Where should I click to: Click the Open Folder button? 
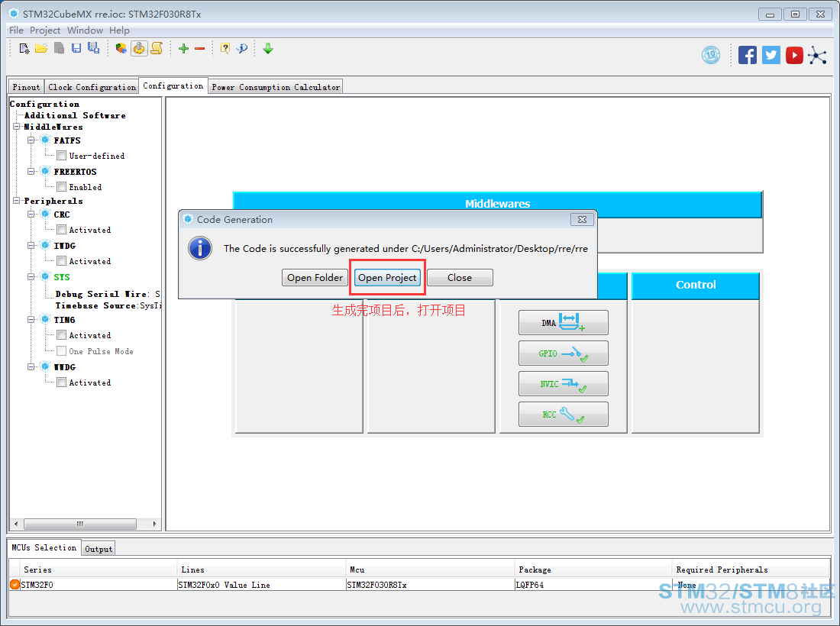(x=315, y=277)
